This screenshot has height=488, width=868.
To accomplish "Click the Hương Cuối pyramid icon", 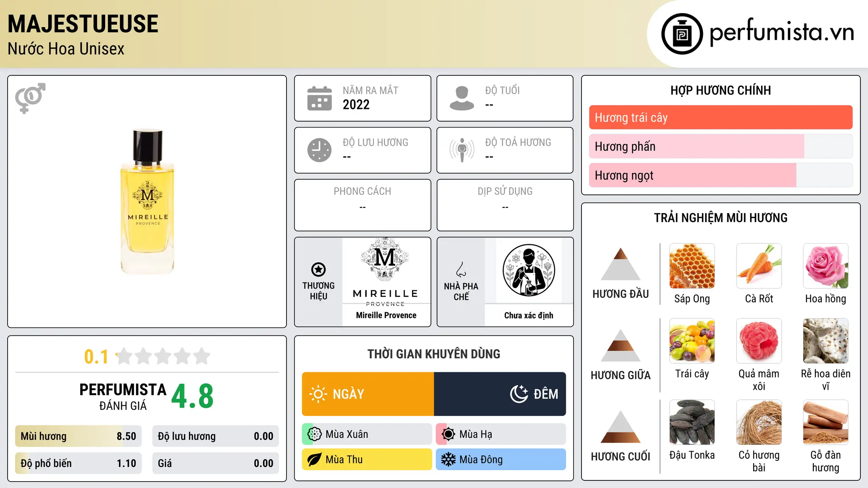I will [620, 427].
